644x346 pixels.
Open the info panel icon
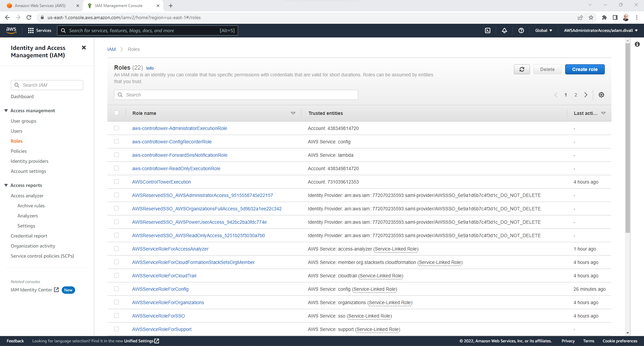[x=637, y=44]
